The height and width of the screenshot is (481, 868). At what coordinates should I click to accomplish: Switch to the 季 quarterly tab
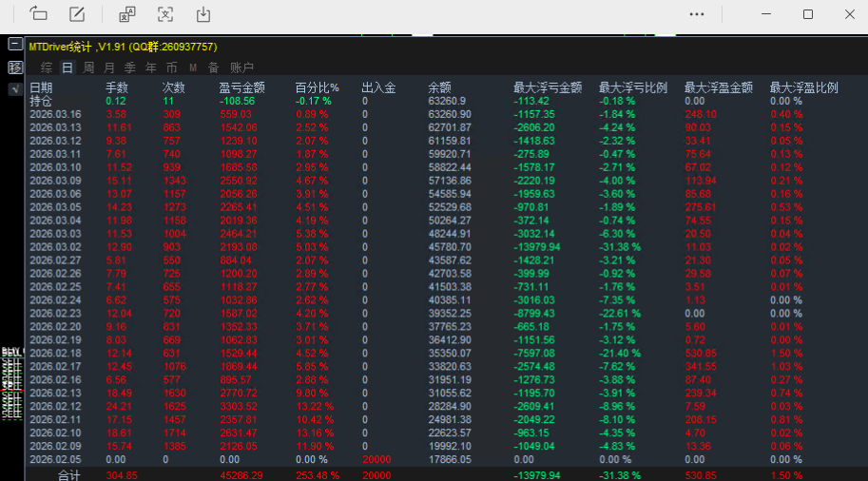[x=130, y=67]
